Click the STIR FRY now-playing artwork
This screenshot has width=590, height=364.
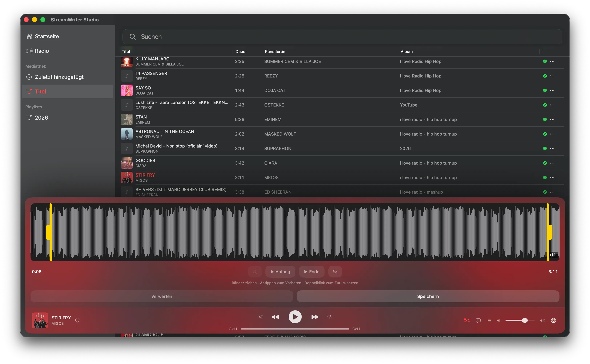[x=40, y=320]
